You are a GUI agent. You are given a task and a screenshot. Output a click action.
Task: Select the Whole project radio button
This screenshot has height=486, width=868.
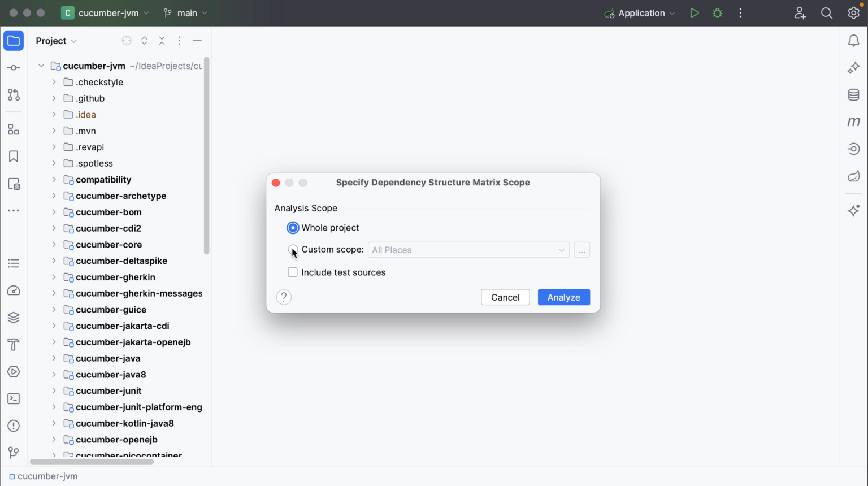(x=293, y=228)
